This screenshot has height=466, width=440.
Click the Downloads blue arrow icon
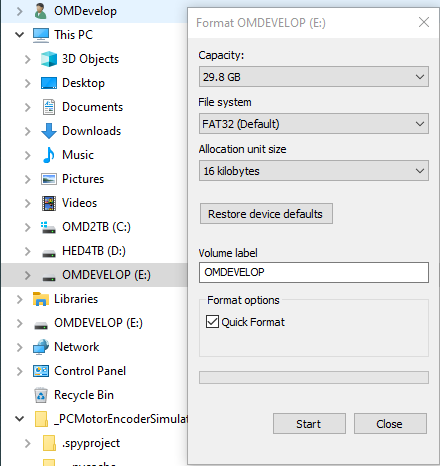tap(49, 131)
